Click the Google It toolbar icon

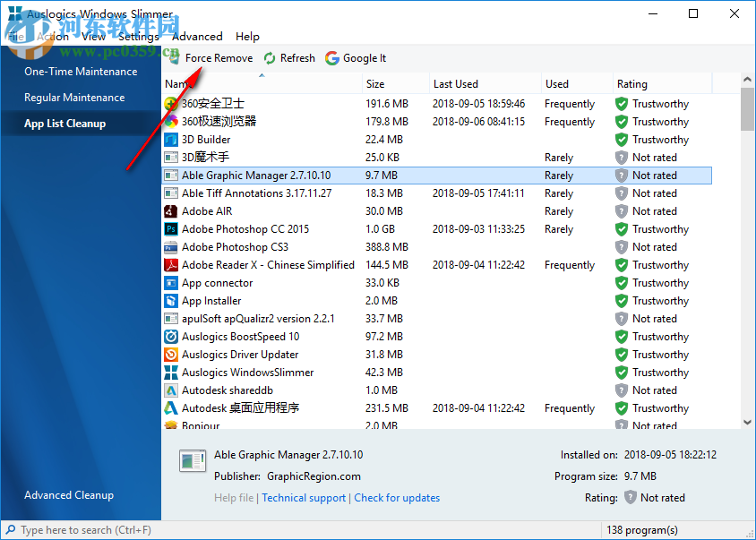[x=331, y=57]
